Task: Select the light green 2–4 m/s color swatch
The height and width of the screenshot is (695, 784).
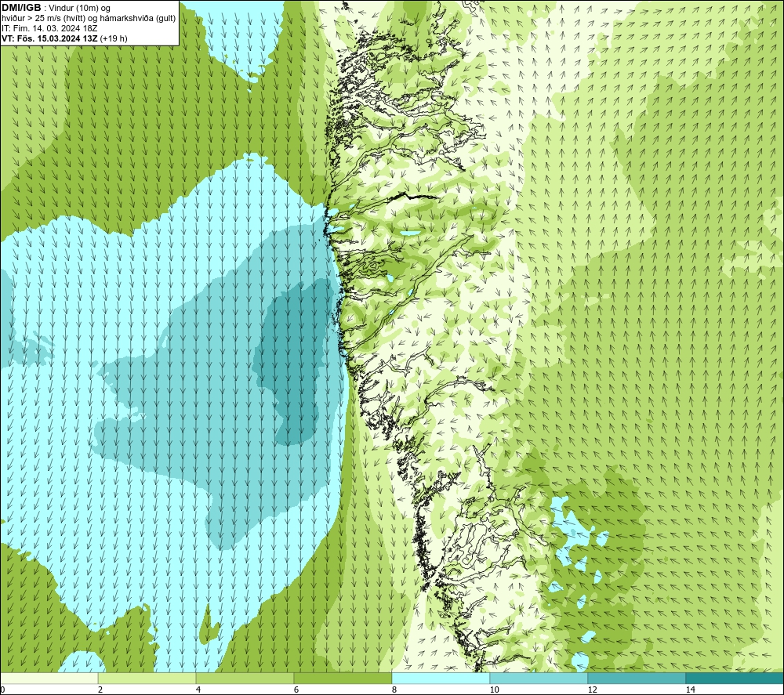Action: [x=147, y=678]
